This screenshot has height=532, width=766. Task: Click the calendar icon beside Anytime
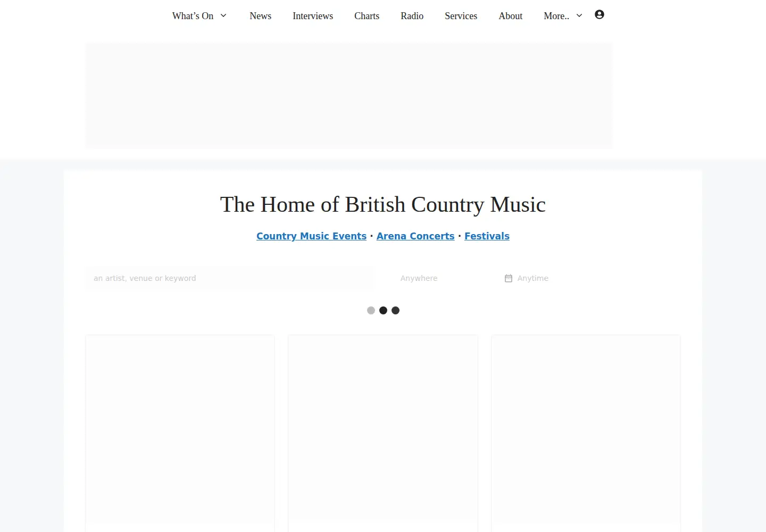[509, 278]
